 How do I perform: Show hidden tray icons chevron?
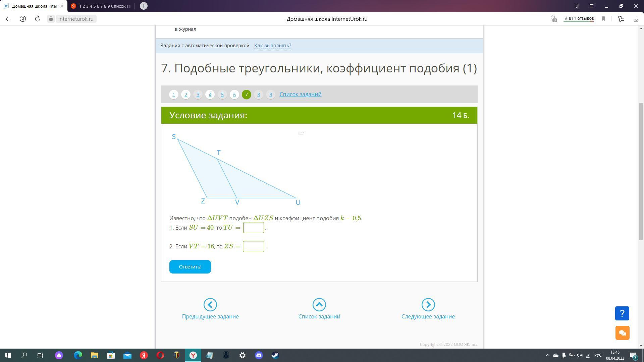click(x=547, y=355)
